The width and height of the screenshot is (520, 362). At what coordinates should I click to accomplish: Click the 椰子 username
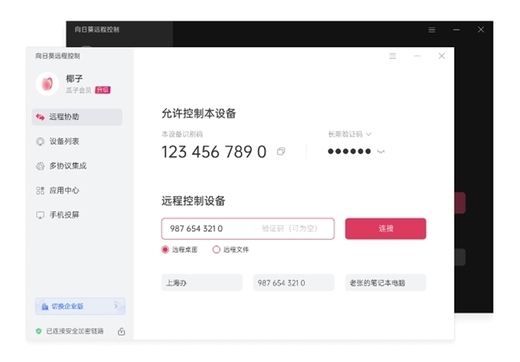tap(74, 79)
